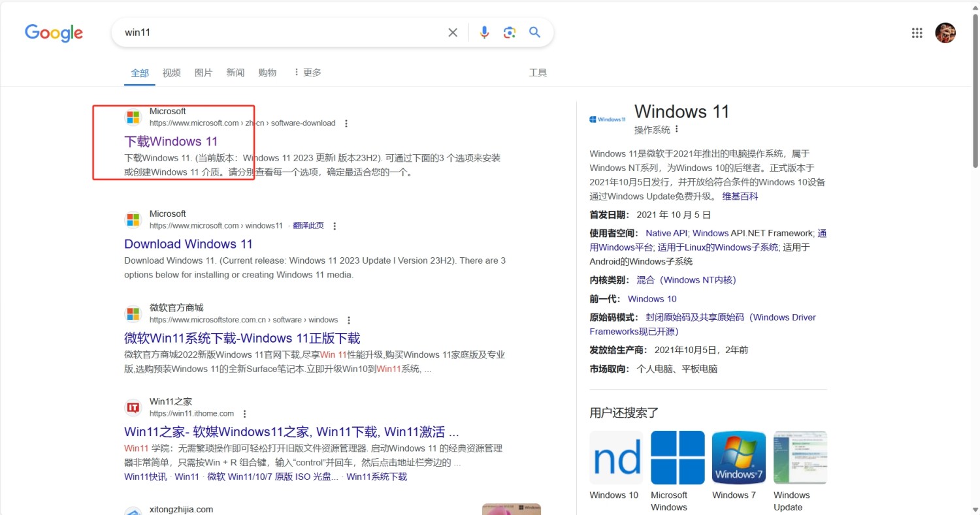Viewport: 980px width, 515px height.
Task: Switch to the 图片 tab
Action: 203,73
